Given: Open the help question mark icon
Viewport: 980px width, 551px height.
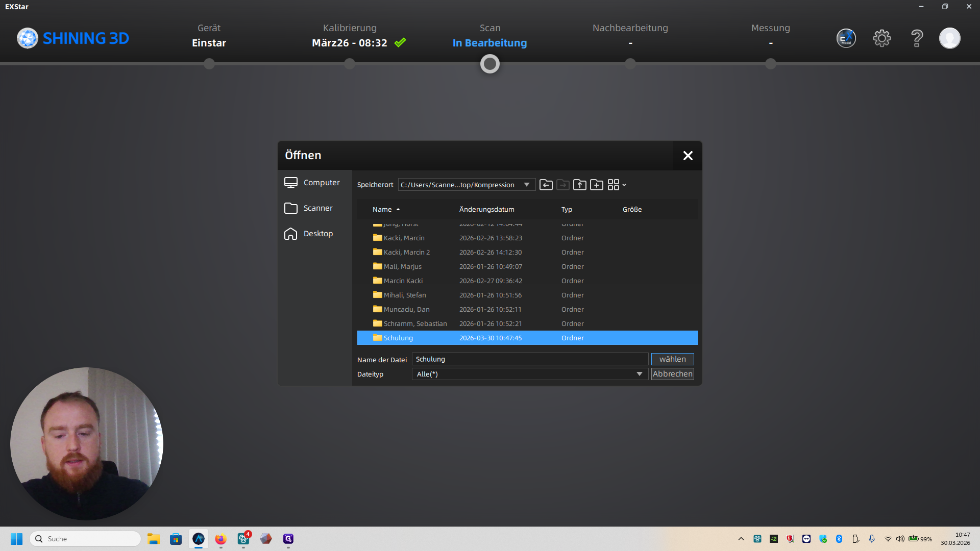Looking at the screenshot, I should pyautogui.click(x=917, y=38).
